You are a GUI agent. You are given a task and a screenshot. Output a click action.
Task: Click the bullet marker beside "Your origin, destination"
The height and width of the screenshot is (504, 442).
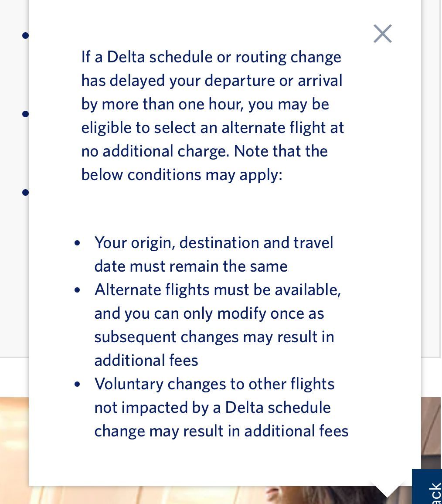pyautogui.click(x=78, y=243)
